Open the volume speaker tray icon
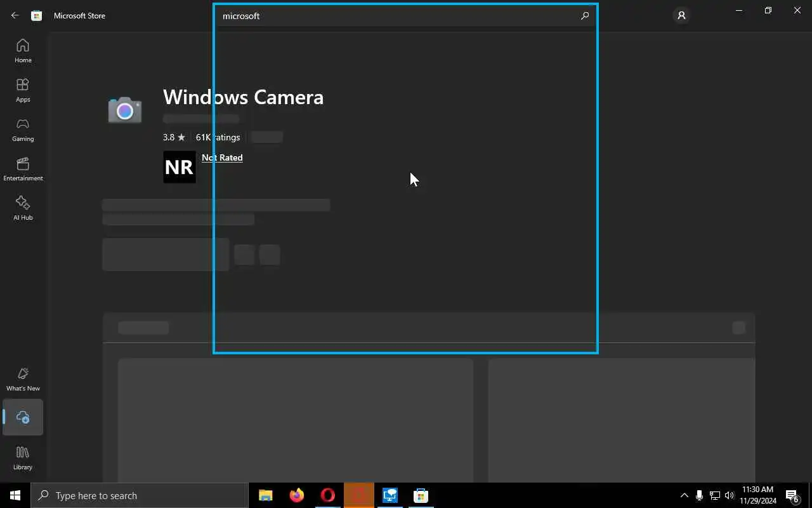 [x=730, y=495]
